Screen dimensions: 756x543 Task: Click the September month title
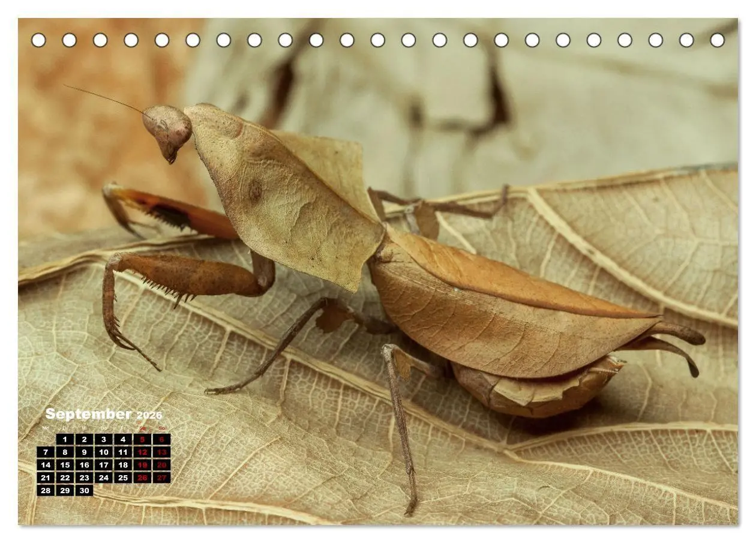click(x=88, y=414)
